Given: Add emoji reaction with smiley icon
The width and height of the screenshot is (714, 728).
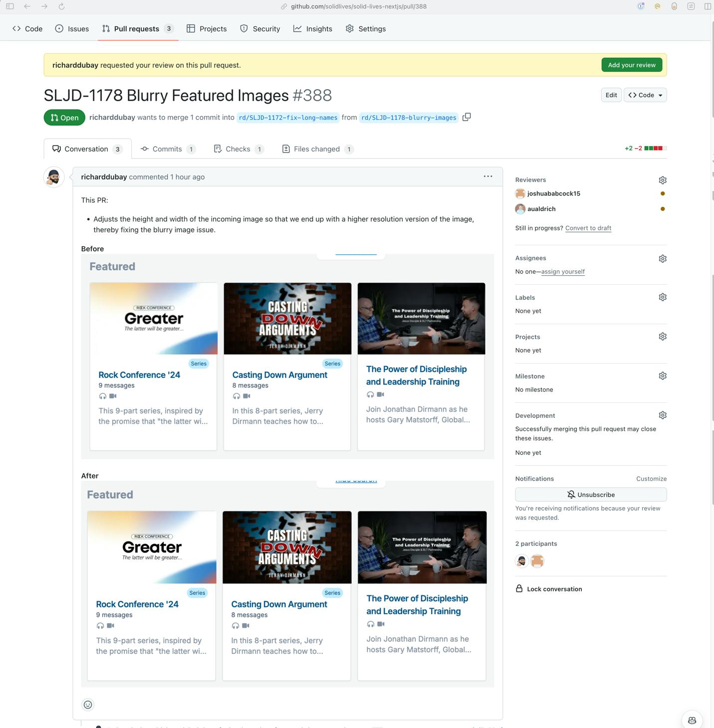Looking at the screenshot, I should (x=88, y=705).
